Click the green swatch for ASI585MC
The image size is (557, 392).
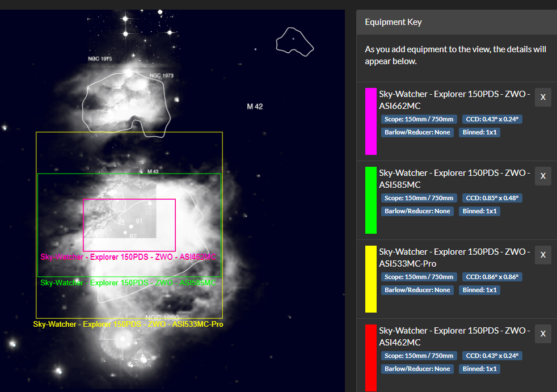point(371,200)
